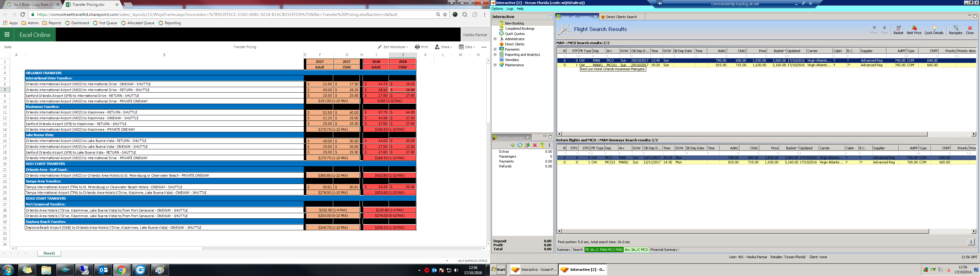
Task: Show hidden system tray icons
Action: tap(419, 270)
